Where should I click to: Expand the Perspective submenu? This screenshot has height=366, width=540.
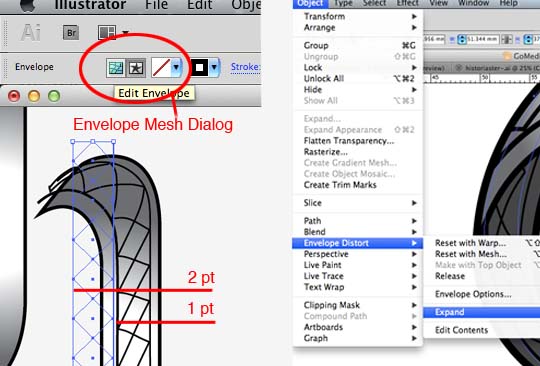pos(358,254)
